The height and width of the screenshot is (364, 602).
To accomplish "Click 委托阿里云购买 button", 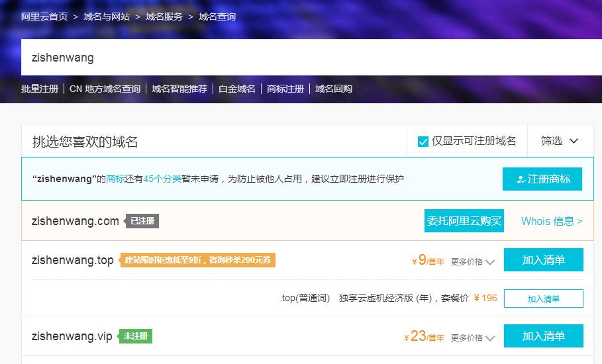I will point(464,220).
